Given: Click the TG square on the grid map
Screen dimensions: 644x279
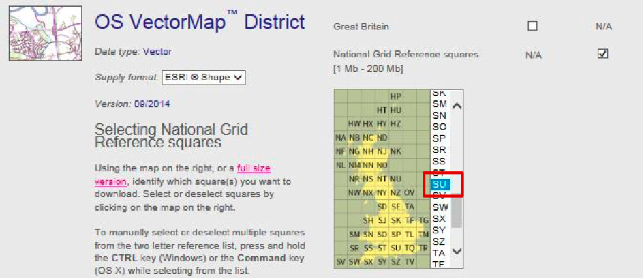Looking at the screenshot, I should 423,220.
